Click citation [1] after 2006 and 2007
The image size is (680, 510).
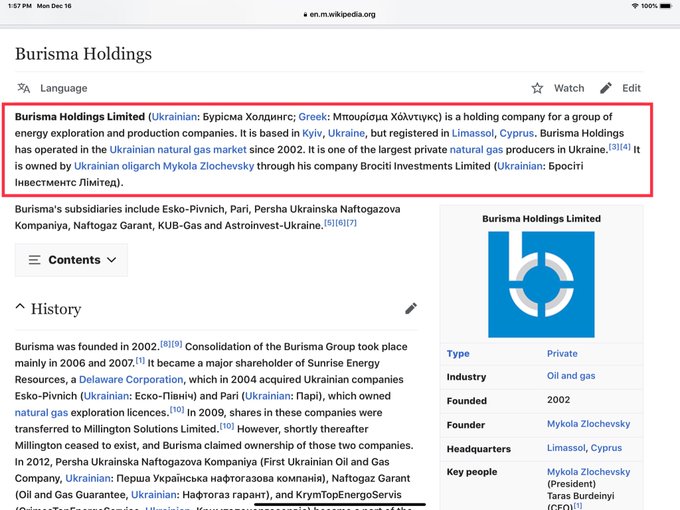[140, 360]
